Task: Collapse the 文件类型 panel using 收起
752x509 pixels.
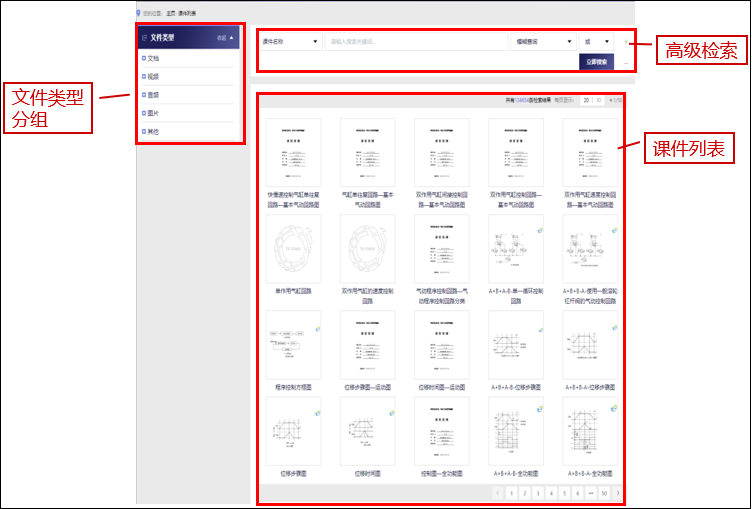Action: (225, 37)
